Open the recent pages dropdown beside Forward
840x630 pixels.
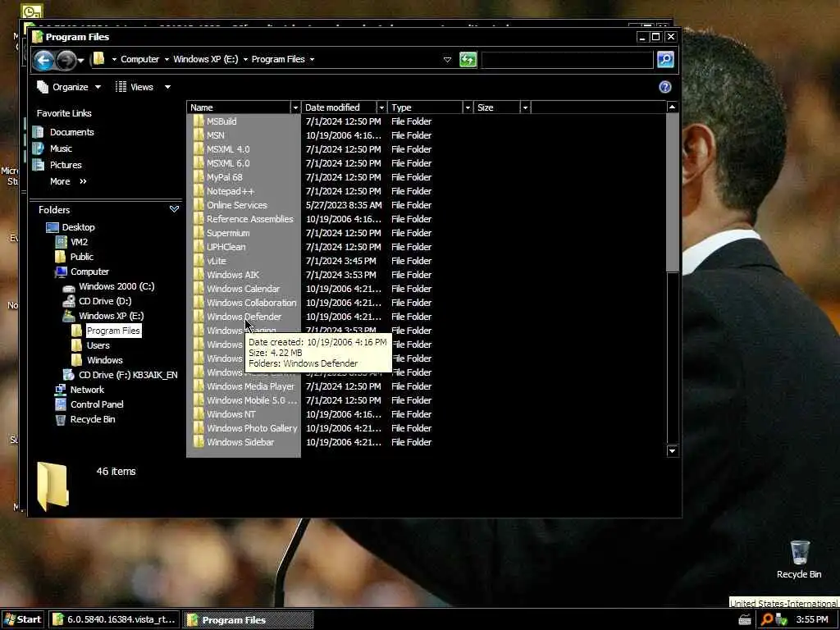(81, 61)
